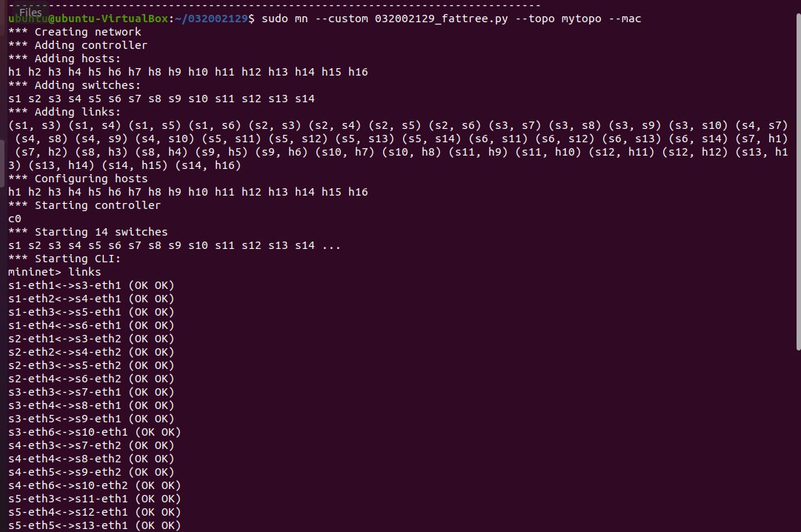This screenshot has height=532, width=801.
Task: Click the 'mininet> links' command line
Action: [x=54, y=272]
